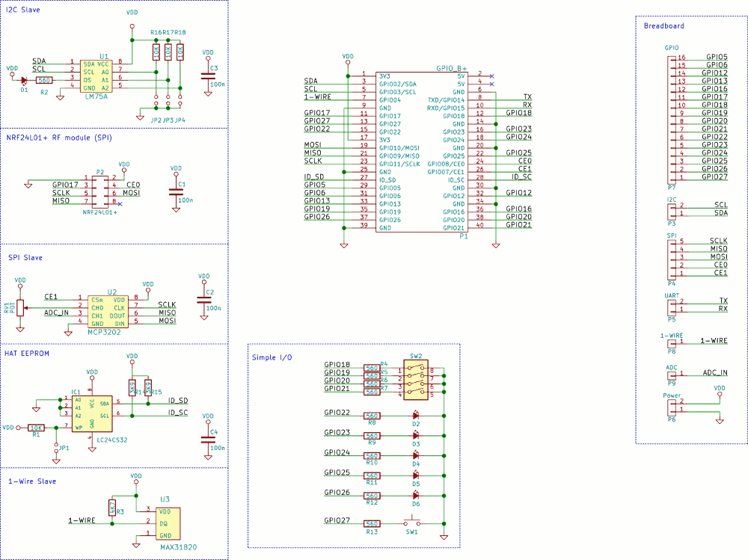Click the R14 3K9 resistor

coord(132,388)
